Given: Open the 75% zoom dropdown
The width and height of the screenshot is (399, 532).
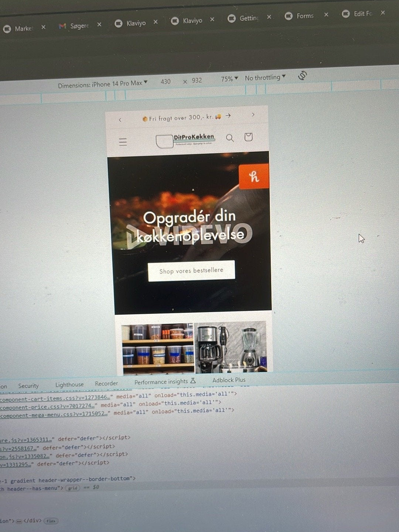Looking at the screenshot, I should point(229,79).
